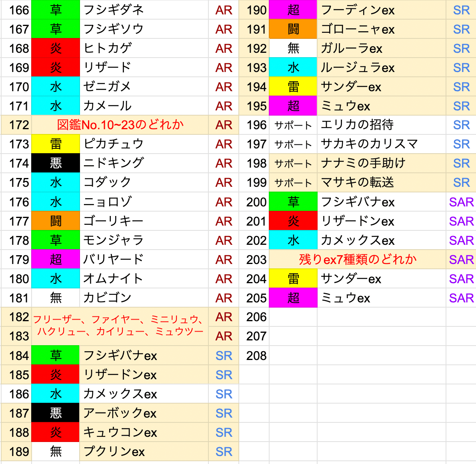Click the ニョロゾ cell
The height and width of the screenshot is (464, 476).
point(144,202)
